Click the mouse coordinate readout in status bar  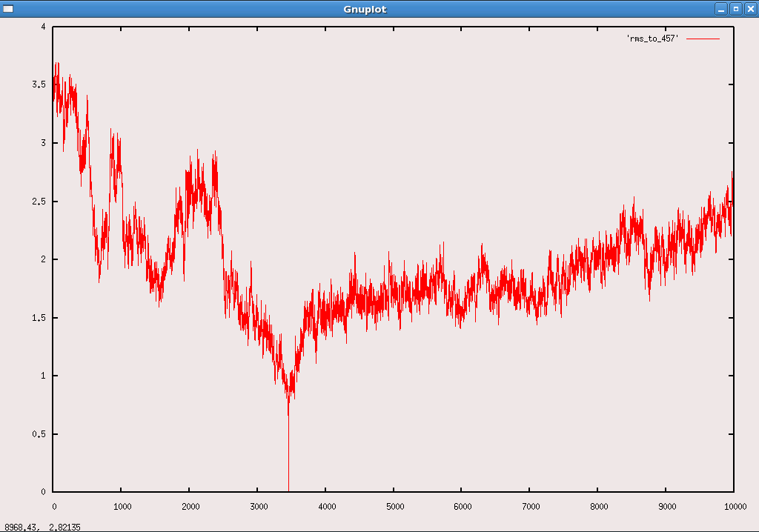(x=42, y=527)
